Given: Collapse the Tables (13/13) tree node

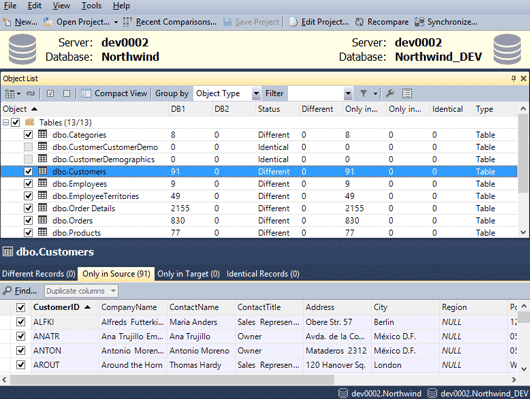Looking at the screenshot, I should coord(5,122).
